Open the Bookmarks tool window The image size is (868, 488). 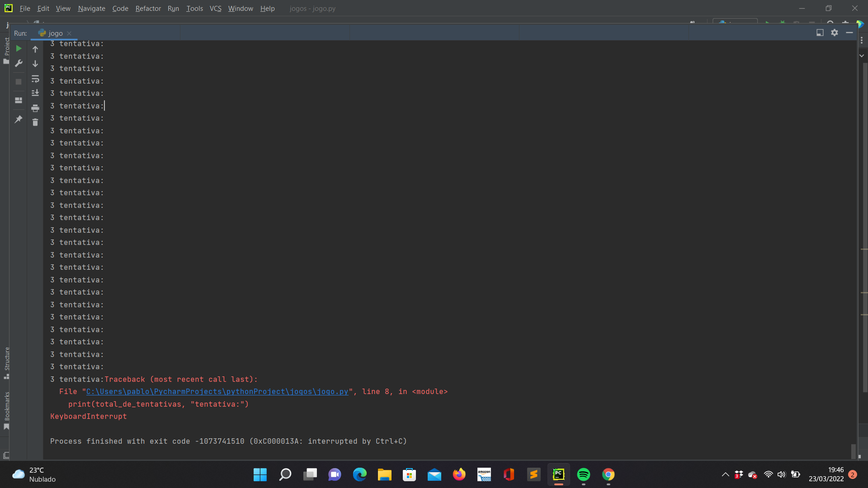coord(6,410)
